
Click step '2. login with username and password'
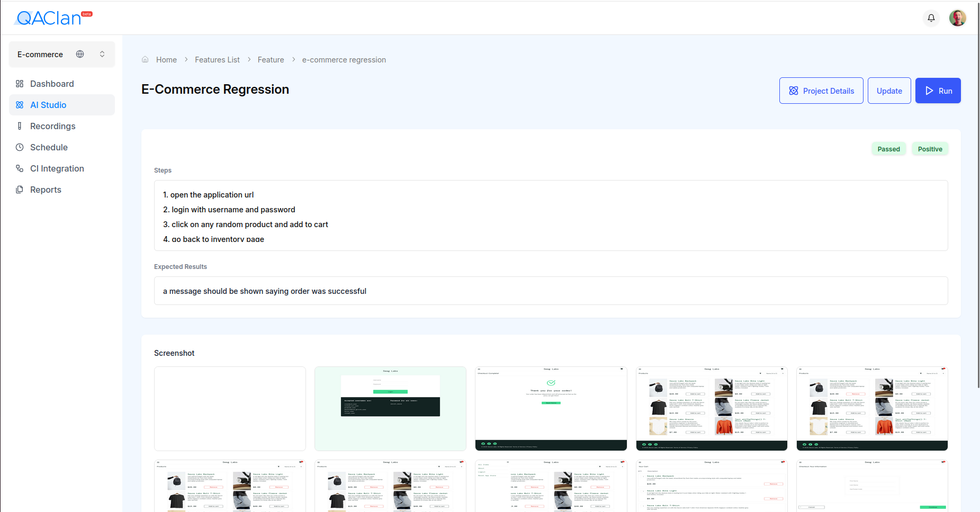(x=229, y=210)
